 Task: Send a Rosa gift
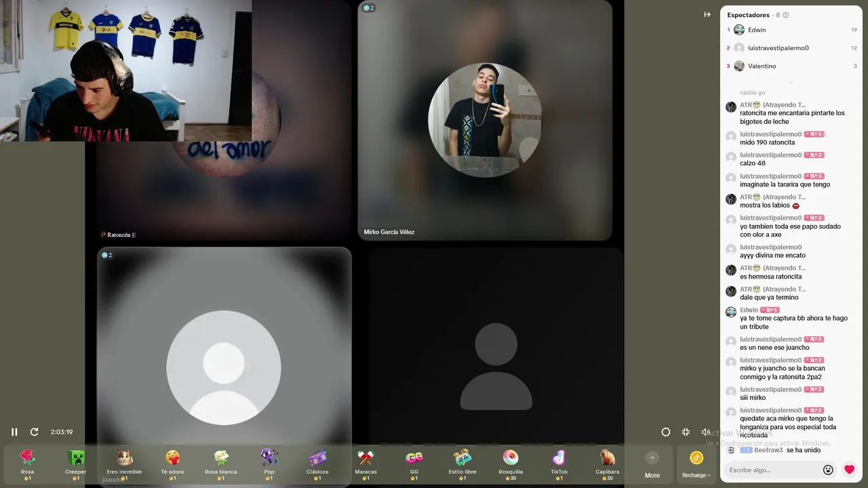[27, 464]
